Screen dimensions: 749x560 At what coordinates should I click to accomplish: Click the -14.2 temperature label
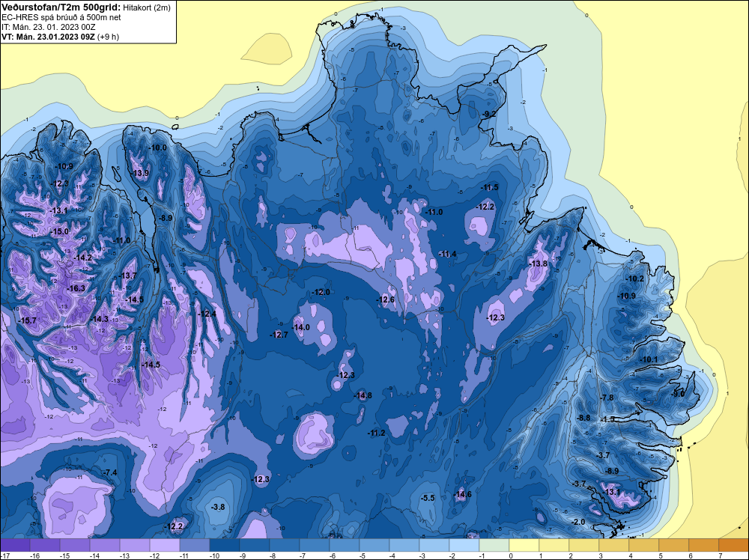coord(82,258)
